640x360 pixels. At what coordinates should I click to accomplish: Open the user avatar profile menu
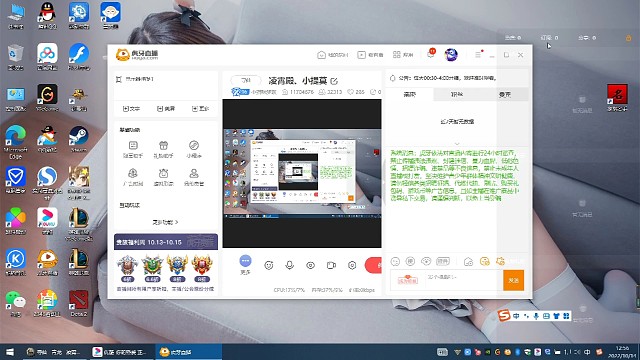(x=451, y=55)
